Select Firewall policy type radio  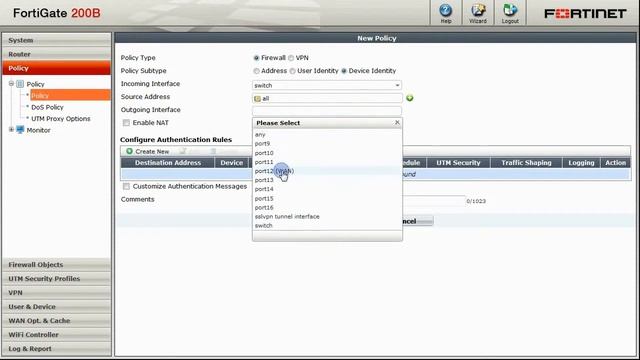(256, 58)
